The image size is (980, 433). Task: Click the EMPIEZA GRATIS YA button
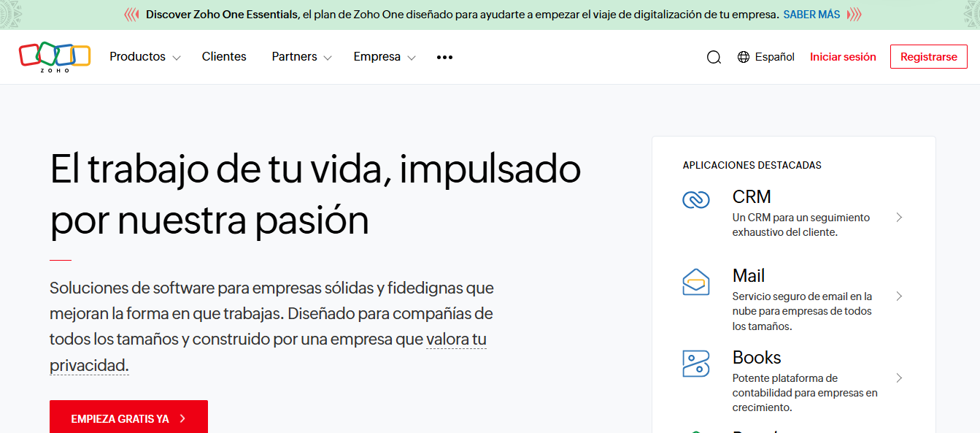coord(128,418)
